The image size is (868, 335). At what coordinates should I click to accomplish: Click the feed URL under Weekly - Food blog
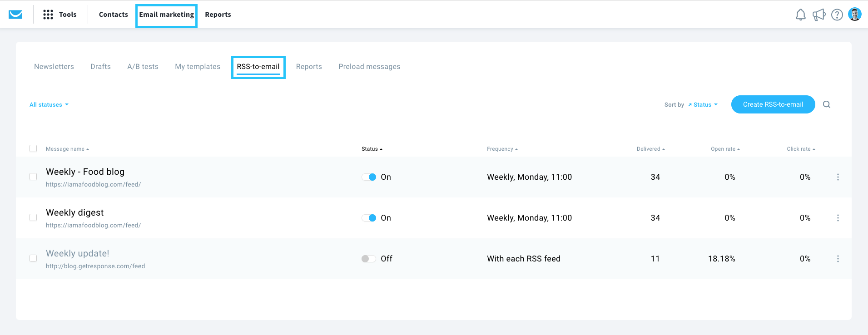click(93, 184)
